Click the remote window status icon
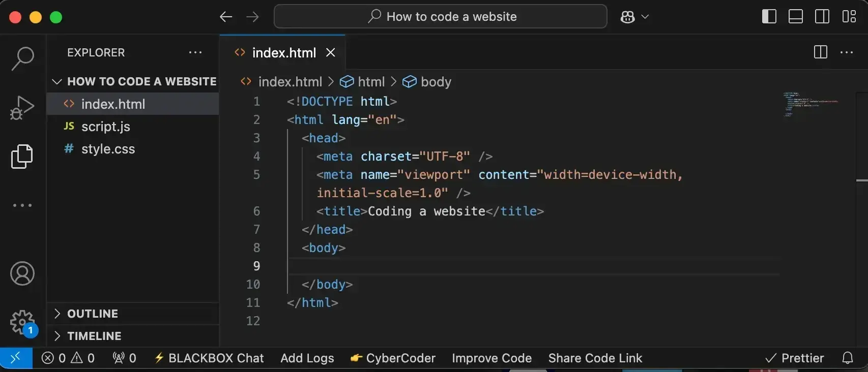This screenshot has width=868, height=372. coord(16,358)
